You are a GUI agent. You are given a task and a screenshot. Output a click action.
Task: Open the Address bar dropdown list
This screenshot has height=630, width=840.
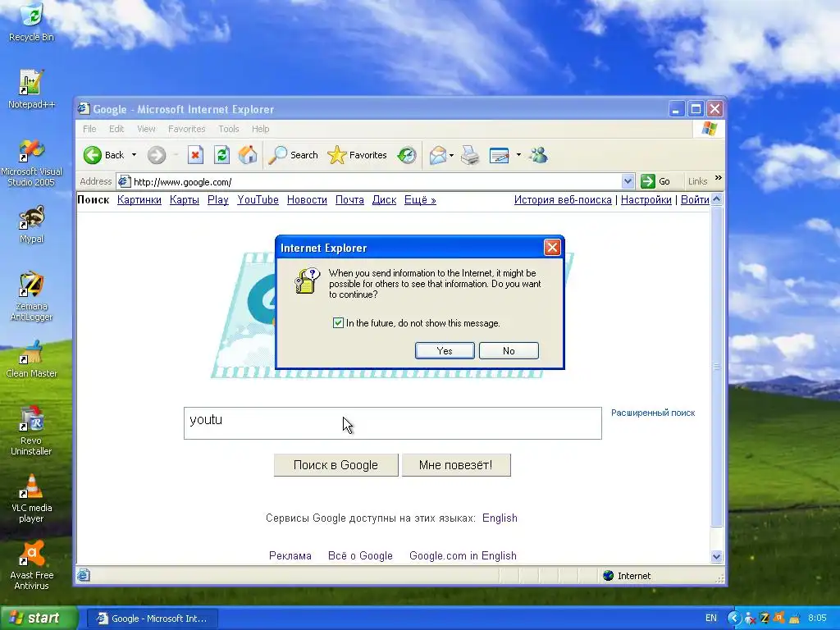tap(628, 181)
